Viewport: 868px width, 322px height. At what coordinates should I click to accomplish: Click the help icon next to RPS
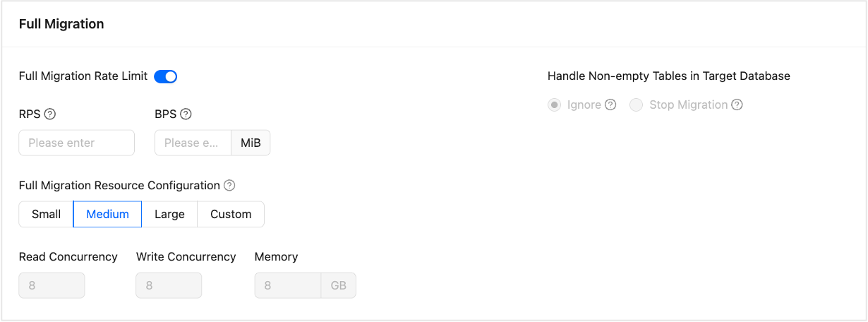coord(50,114)
